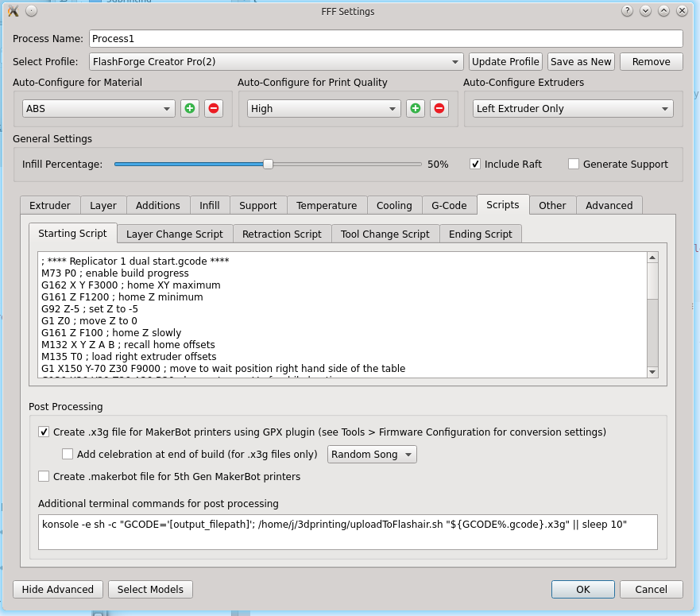This screenshot has width=700, height=616.
Task: Open the High print quality dropdown
Action: tap(323, 109)
